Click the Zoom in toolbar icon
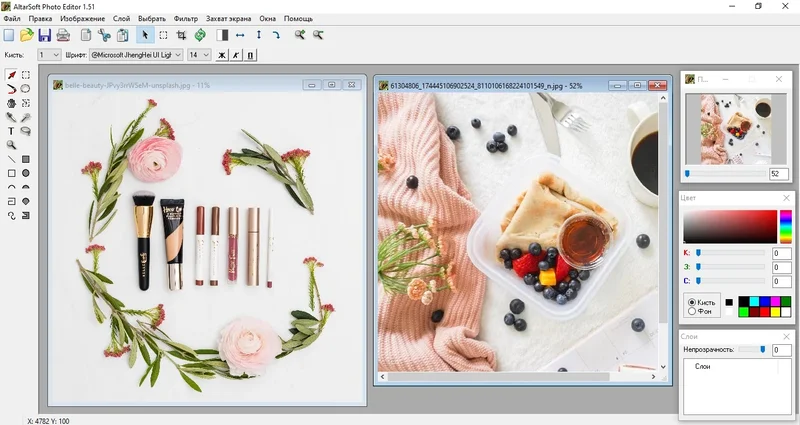The image size is (800, 425). (x=299, y=35)
